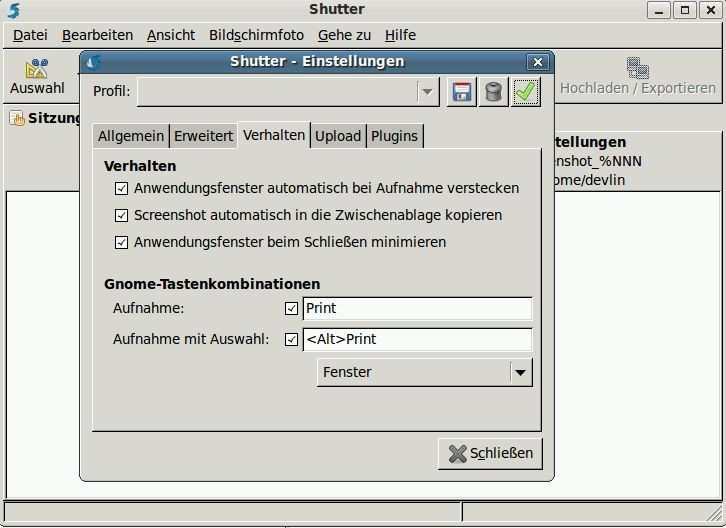Image resolution: width=726 pixels, height=528 pixels.
Task: Click the main window resize grip
Action: (713, 513)
